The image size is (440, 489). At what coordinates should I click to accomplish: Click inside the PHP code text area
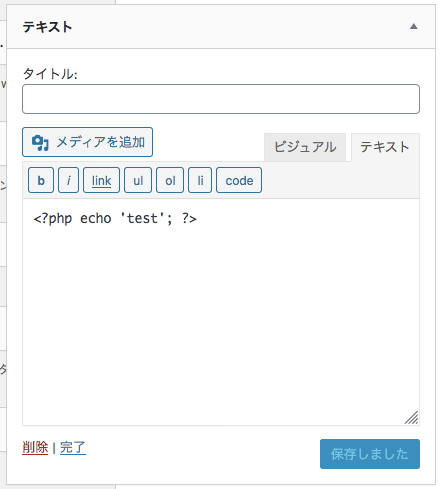221,312
